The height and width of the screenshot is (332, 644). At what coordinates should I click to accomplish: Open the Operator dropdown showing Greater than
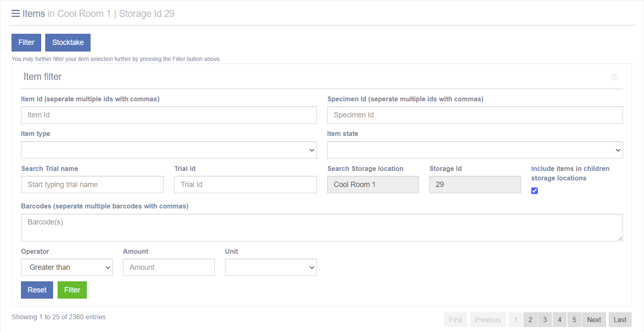(x=67, y=267)
